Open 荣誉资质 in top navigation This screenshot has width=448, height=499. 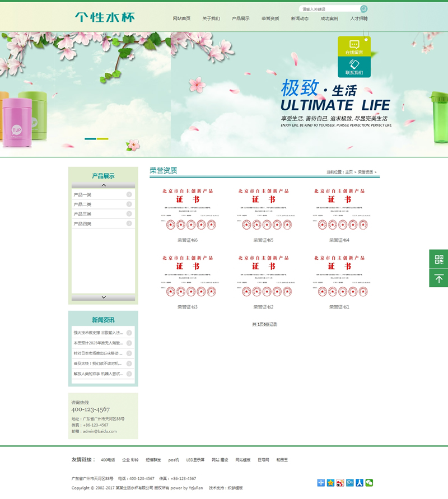click(270, 18)
